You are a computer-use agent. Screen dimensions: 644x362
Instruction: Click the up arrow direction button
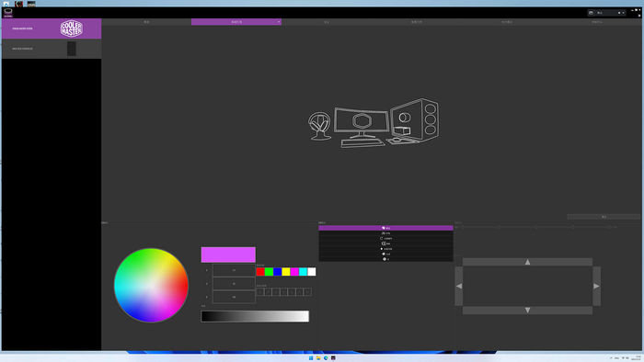pos(527,262)
